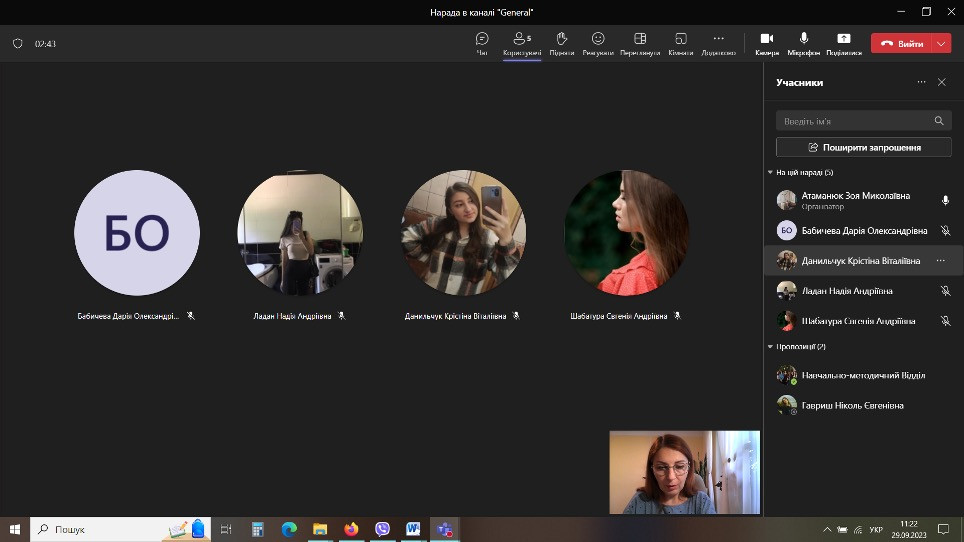
Task: Mute the microphone in the meeting toolbar
Action: [x=804, y=39]
